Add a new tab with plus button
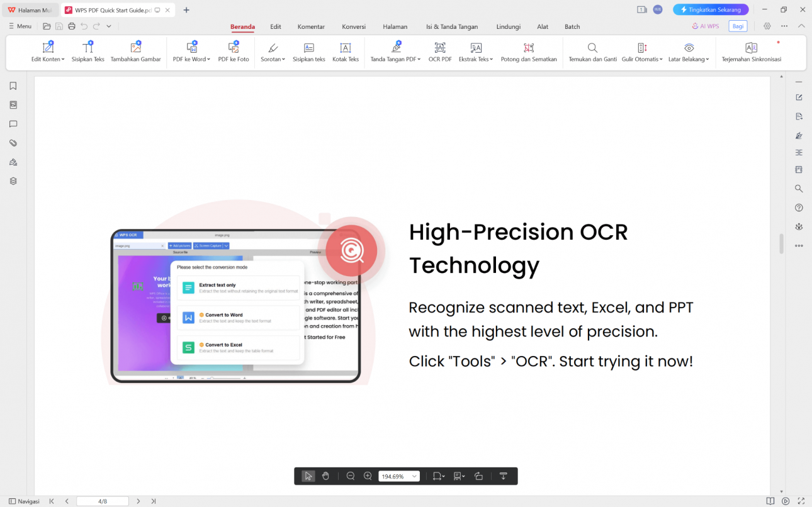Image resolution: width=812 pixels, height=507 pixels. [186, 10]
